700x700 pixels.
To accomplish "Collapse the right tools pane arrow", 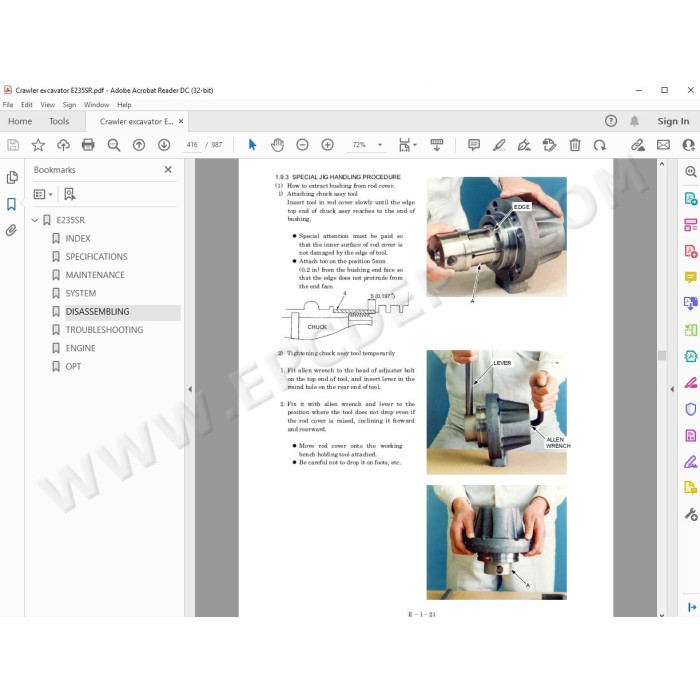I will [x=672, y=389].
